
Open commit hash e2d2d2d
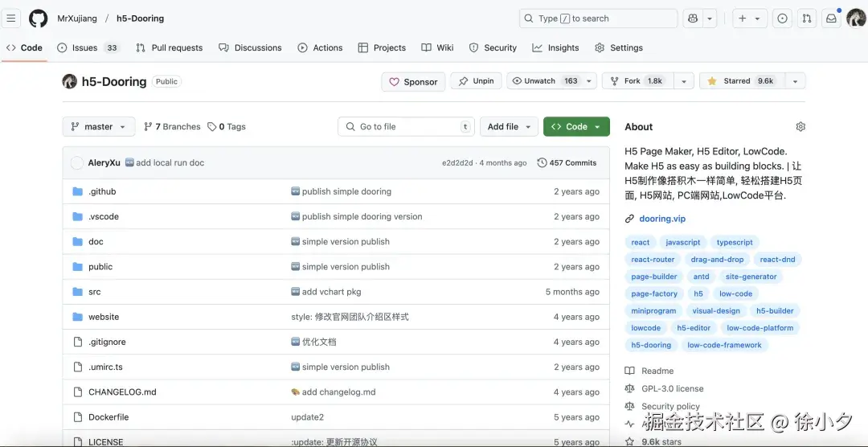457,163
